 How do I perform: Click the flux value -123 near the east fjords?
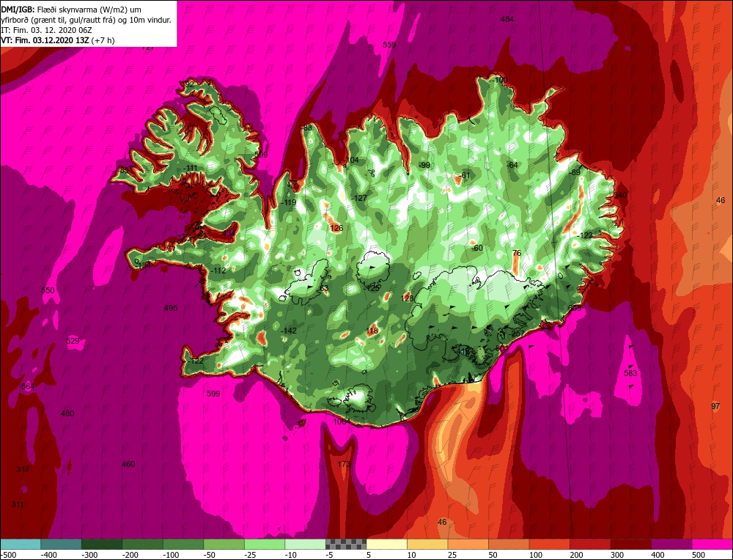pos(584,235)
